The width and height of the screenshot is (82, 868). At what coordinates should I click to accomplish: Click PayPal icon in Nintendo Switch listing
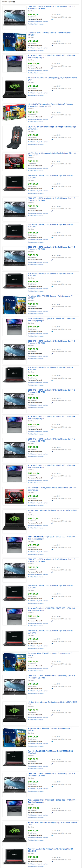pyautogui.click(x=52, y=117)
